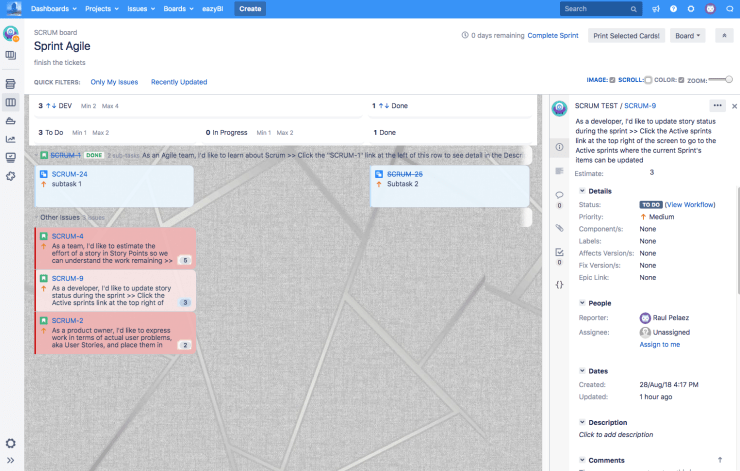Click the feedback megaphone icon
Image resolution: width=740 pixels, height=471 pixels.
point(656,9)
